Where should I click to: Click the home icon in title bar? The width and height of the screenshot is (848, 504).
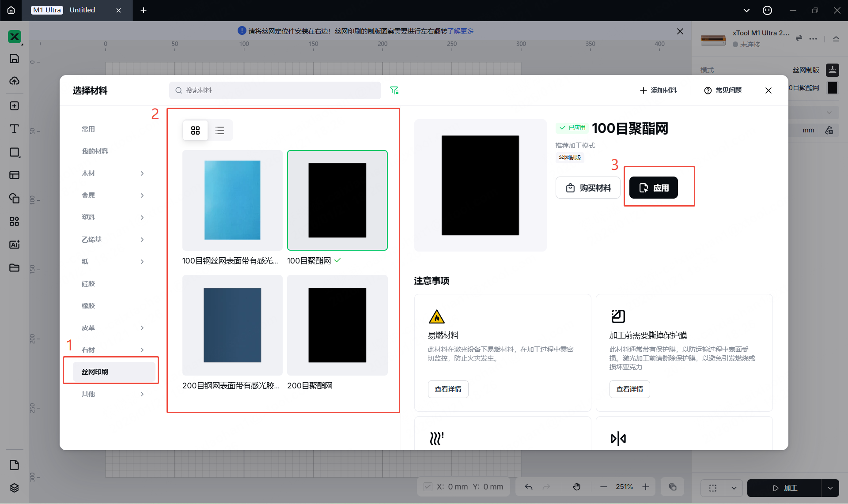tap(11, 10)
